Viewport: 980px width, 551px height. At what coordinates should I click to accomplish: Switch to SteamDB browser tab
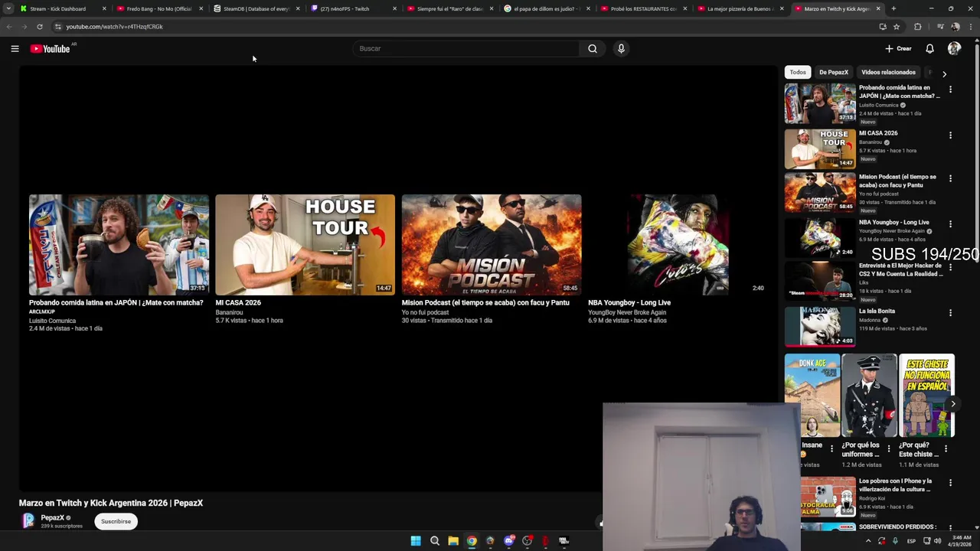(256, 9)
